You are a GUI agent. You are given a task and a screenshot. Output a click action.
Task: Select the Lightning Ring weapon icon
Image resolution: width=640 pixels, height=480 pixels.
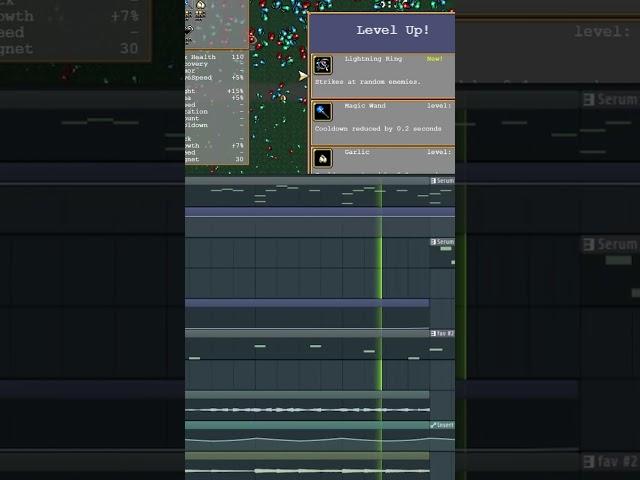point(322,65)
